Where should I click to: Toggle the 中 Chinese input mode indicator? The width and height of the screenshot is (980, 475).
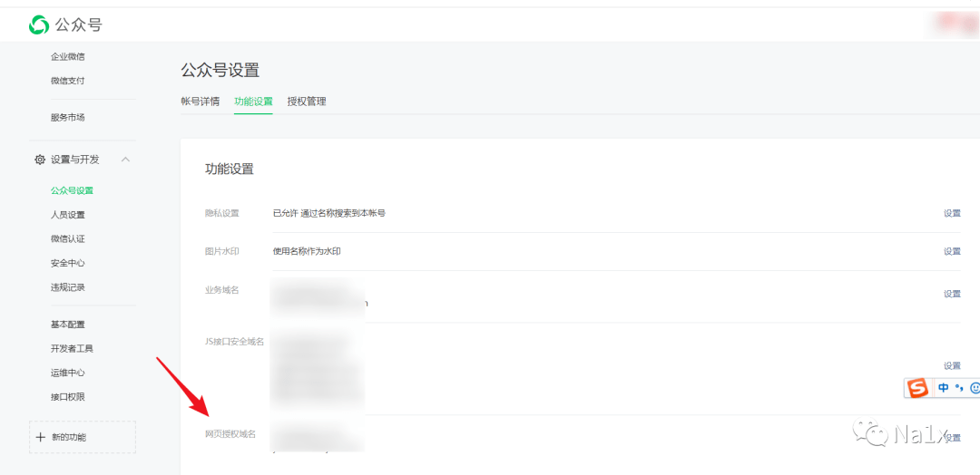pos(944,388)
